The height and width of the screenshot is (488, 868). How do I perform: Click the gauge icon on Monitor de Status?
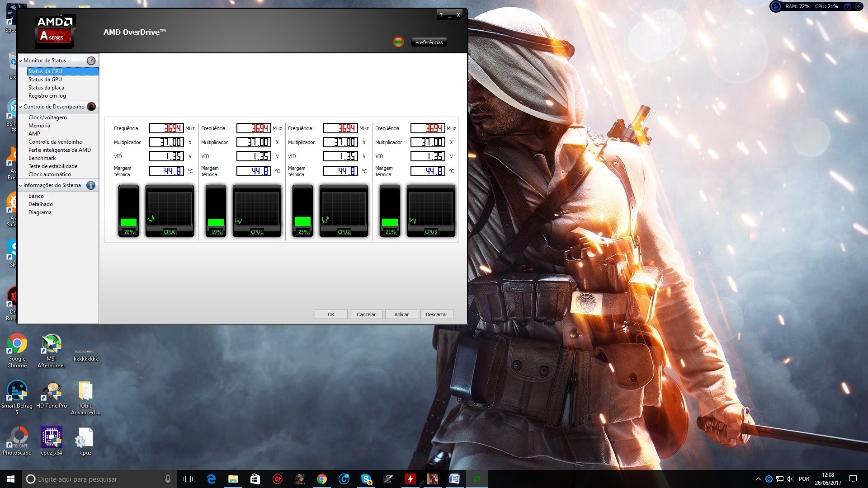pos(91,61)
